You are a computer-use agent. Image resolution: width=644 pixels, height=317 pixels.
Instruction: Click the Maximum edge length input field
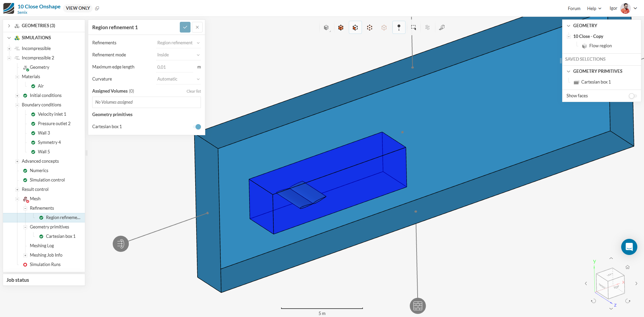174,67
